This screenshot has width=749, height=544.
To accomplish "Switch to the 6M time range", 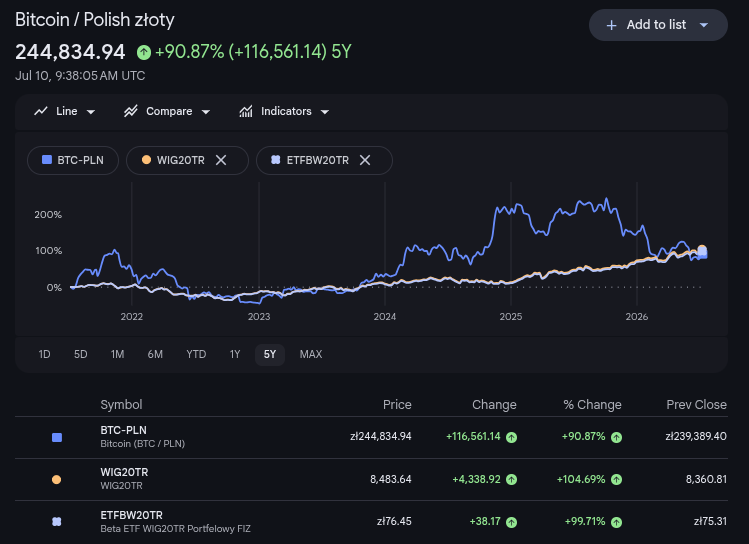I will (x=155, y=354).
